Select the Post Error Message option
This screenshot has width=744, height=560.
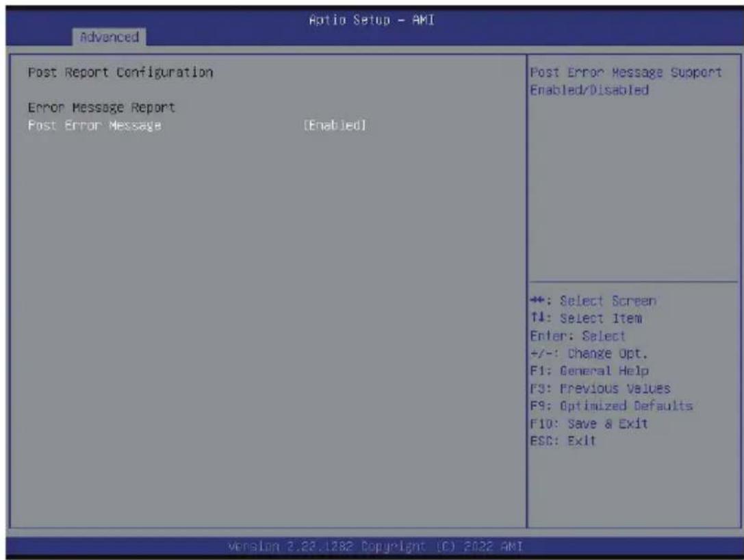click(x=94, y=126)
